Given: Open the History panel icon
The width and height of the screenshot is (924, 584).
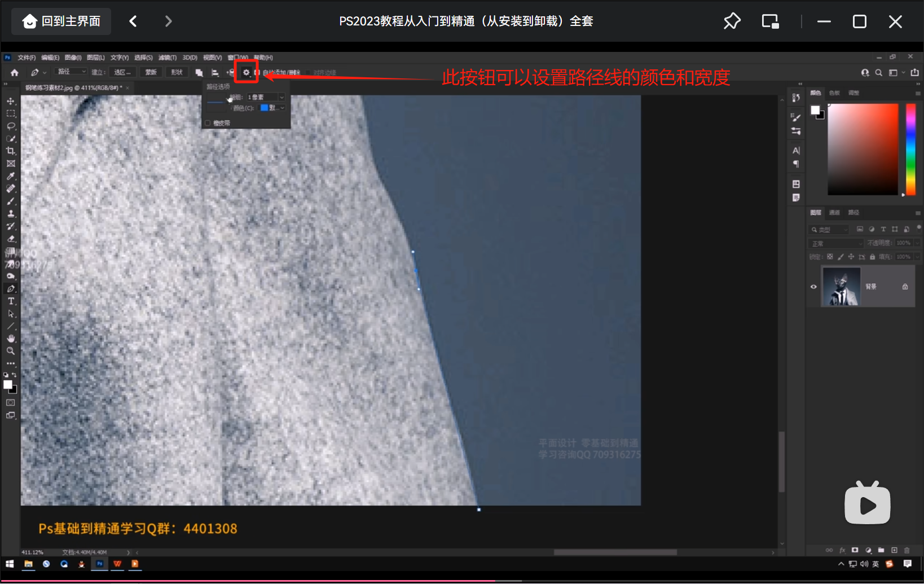Looking at the screenshot, I should (796, 98).
